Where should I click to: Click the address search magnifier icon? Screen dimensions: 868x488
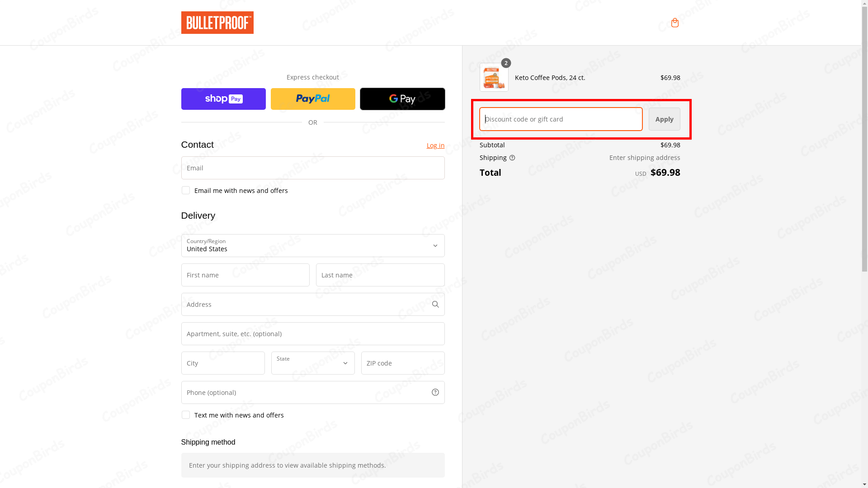(435, 305)
